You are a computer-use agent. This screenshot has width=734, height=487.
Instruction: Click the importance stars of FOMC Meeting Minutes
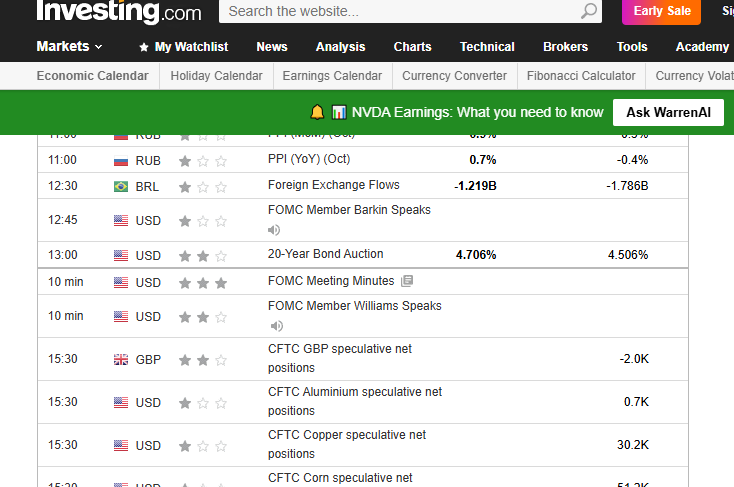click(203, 283)
